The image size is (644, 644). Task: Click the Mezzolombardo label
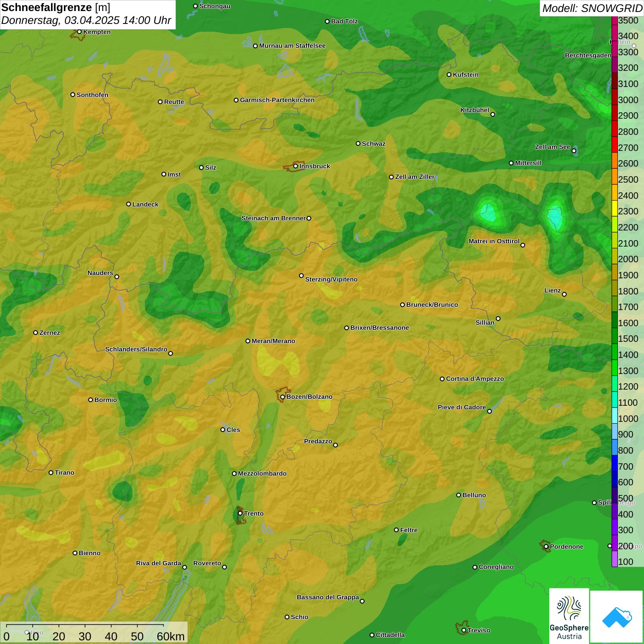pos(262,473)
